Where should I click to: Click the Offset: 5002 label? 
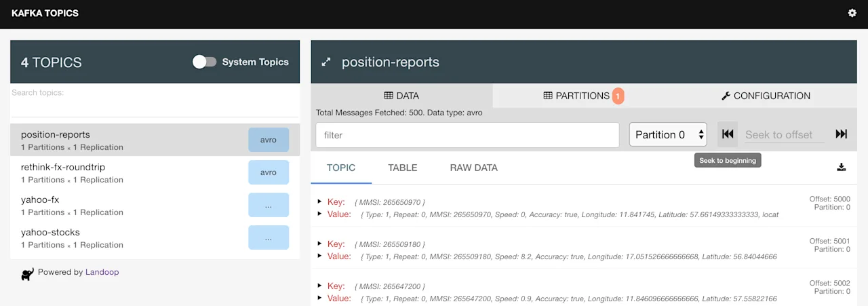pos(829,283)
